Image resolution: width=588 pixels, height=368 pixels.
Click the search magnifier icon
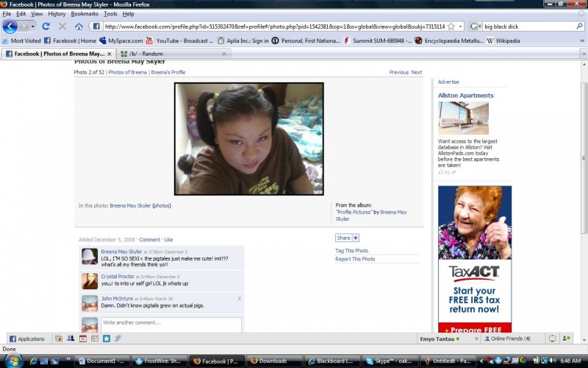pyautogui.click(x=580, y=26)
